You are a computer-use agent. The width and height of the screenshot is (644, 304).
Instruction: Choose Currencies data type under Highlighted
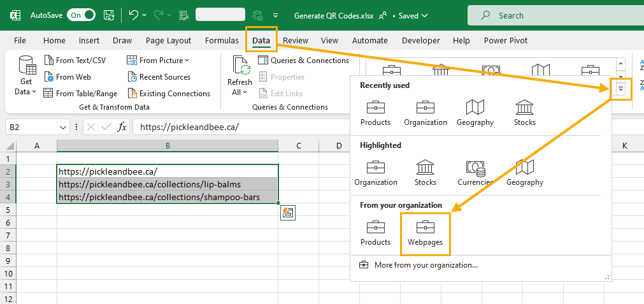[475, 173]
